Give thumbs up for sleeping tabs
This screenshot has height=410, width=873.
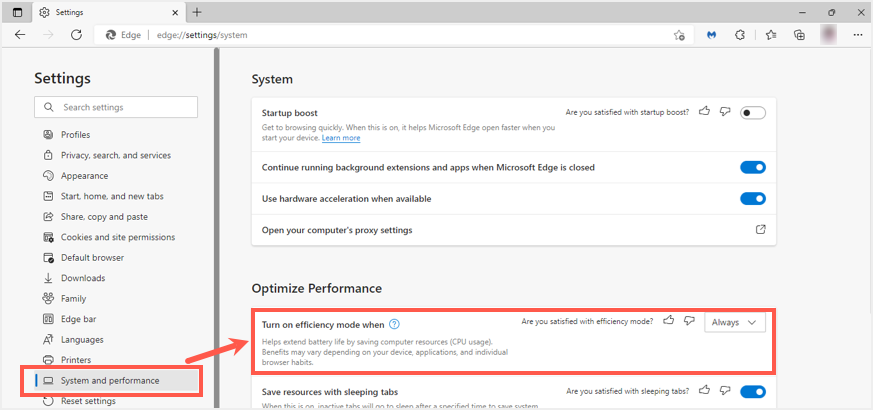(x=704, y=390)
